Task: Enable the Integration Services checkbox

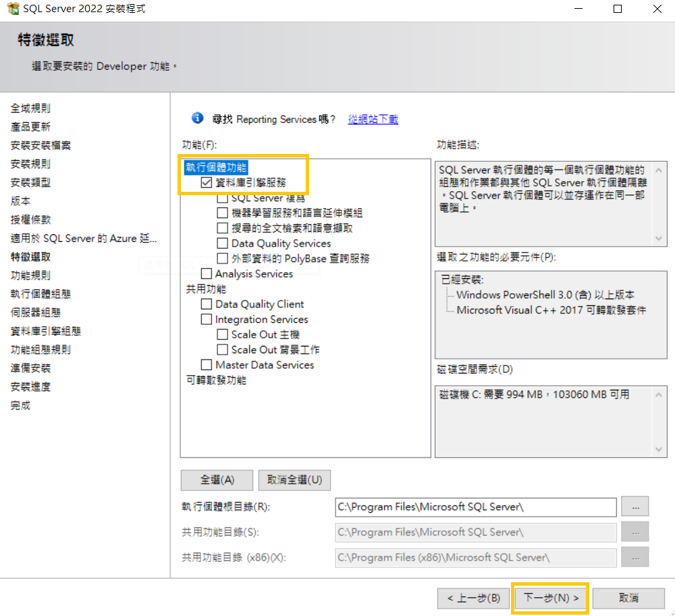Action: coord(207,319)
